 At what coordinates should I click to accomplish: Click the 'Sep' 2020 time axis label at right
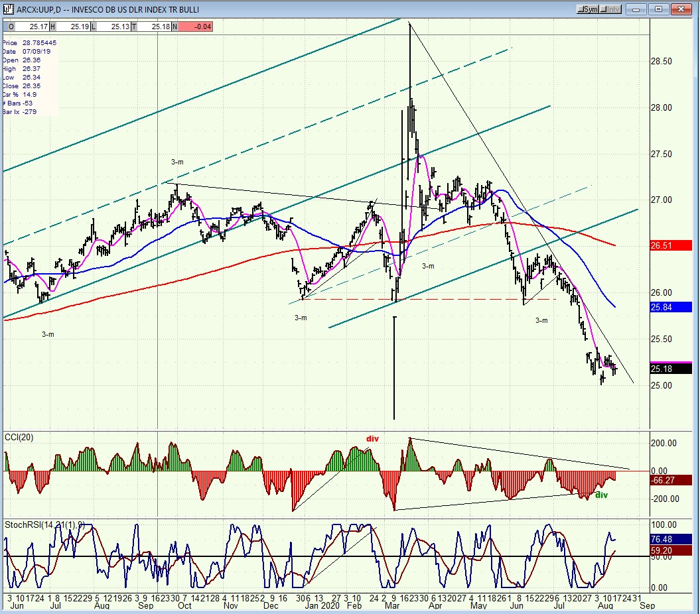coord(648,605)
